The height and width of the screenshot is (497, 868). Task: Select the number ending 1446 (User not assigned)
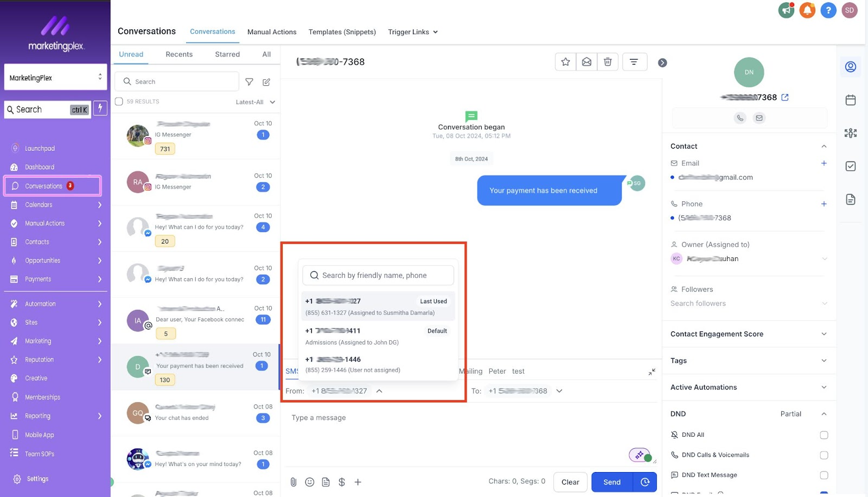pos(378,365)
